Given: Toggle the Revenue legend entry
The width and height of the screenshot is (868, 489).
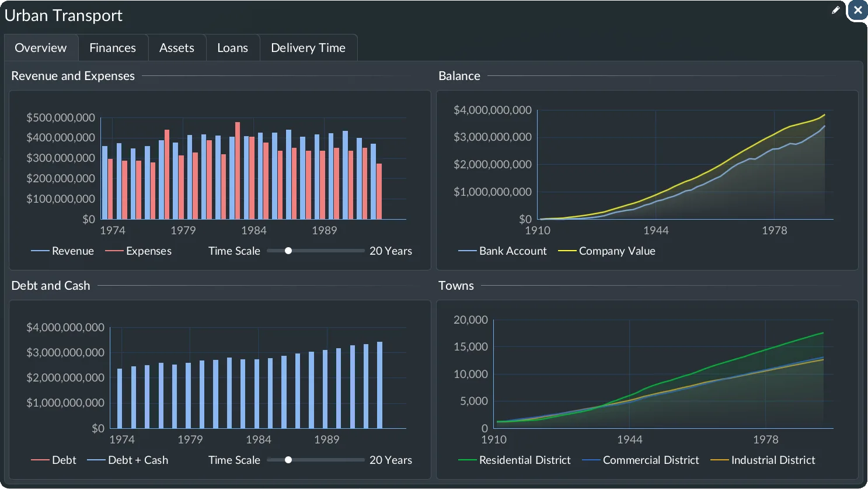Looking at the screenshot, I should [x=62, y=251].
